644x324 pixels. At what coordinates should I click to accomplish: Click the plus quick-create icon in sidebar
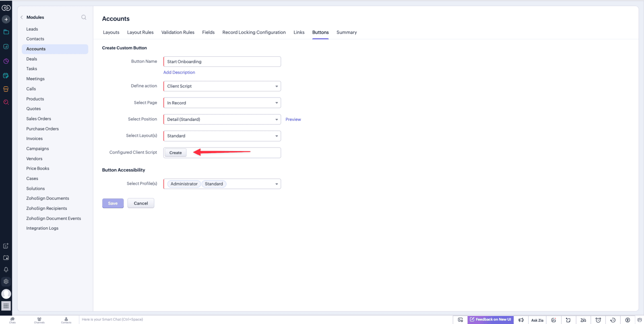[6, 19]
